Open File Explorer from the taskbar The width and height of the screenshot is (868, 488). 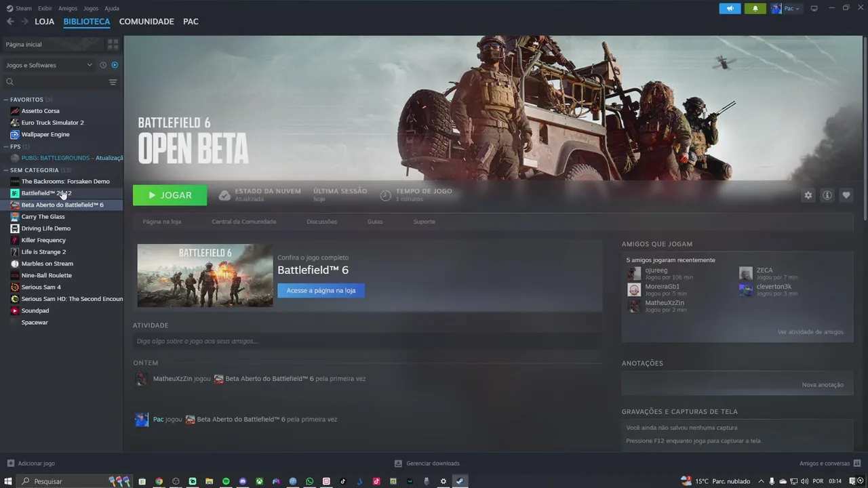pos(209,481)
